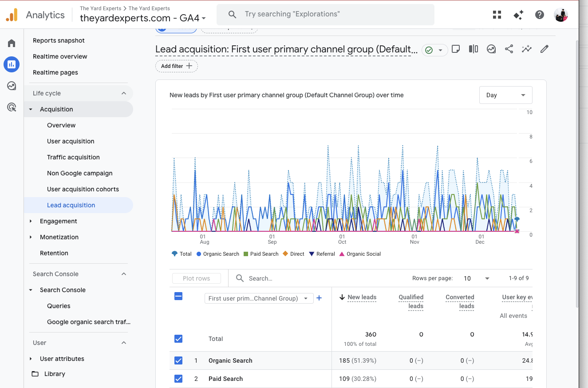
Task: Click the search input above the table
Action: pos(266,278)
